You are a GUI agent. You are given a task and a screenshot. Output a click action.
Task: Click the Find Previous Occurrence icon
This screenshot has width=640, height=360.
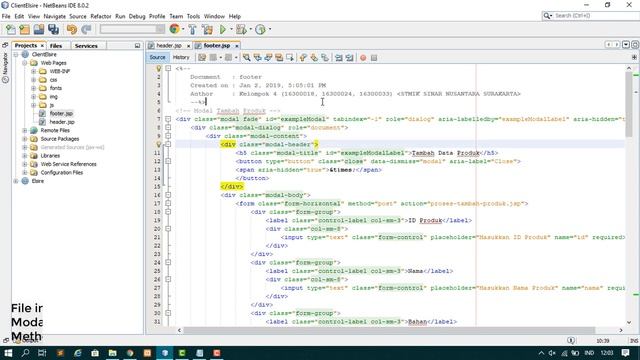click(x=258, y=58)
